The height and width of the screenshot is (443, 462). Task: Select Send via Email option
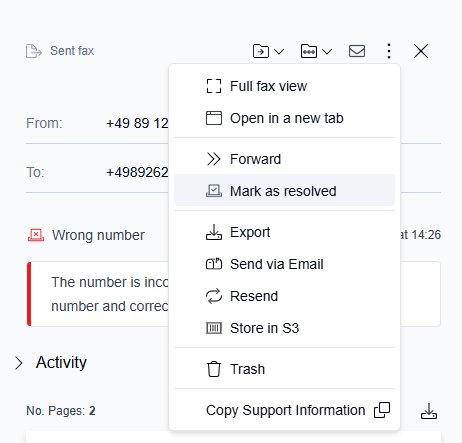pos(284,264)
